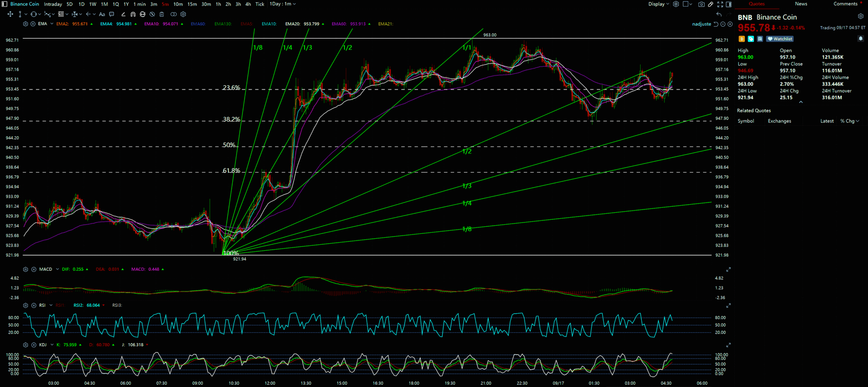Add BNB to Watchlist
The height and width of the screenshot is (387, 868).
(780, 39)
